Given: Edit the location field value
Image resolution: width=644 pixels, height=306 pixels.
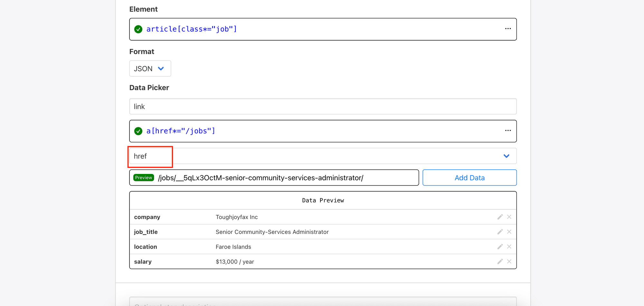Looking at the screenshot, I should coord(500,247).
